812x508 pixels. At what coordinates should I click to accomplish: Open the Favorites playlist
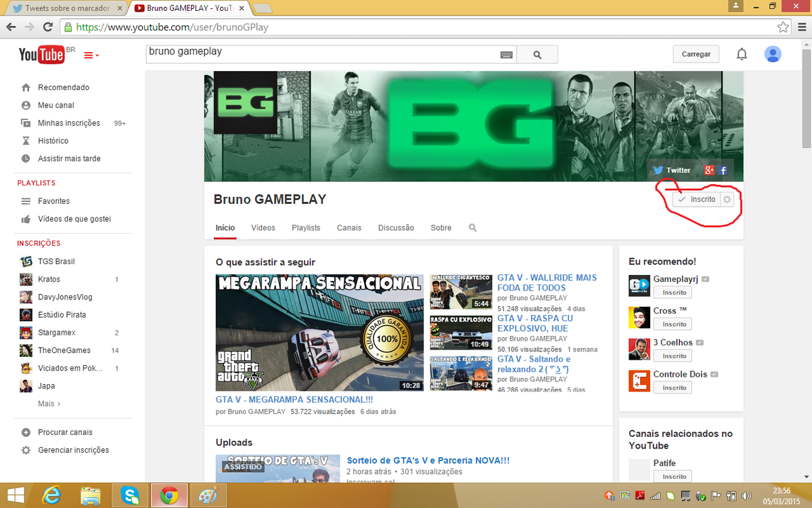click(x=53, y=201)
